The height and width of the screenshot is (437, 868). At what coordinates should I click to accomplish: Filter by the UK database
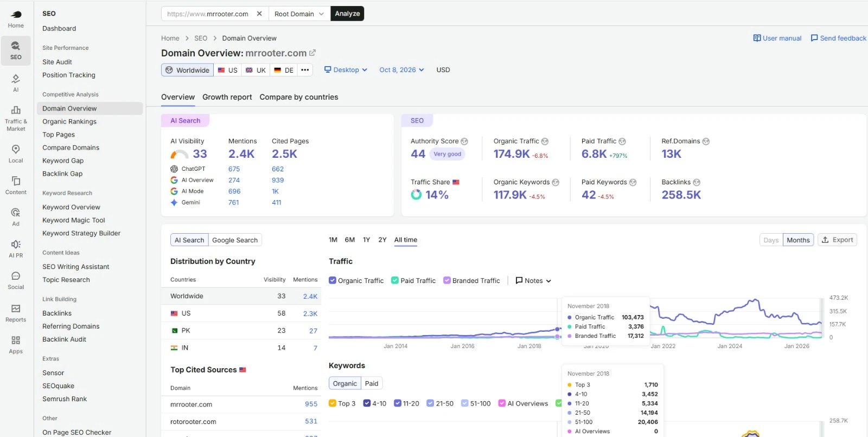[256, 70]
